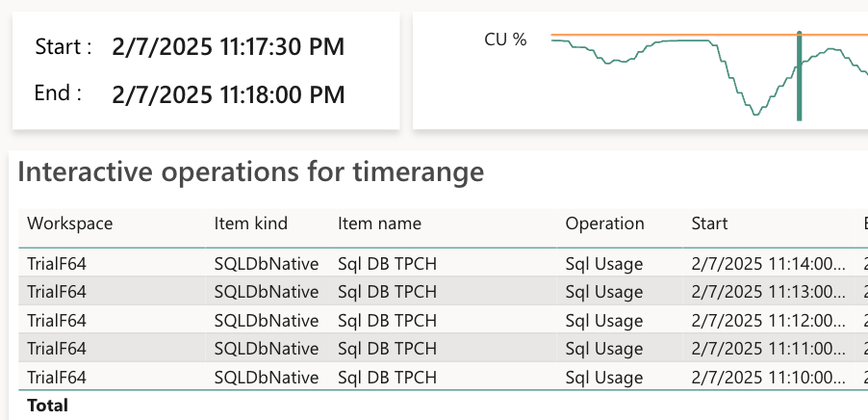Choose the 2/7/2025 11:10:00 start time cell
The width and height of the screenshot is (868, 420).
tap(769, 378)
